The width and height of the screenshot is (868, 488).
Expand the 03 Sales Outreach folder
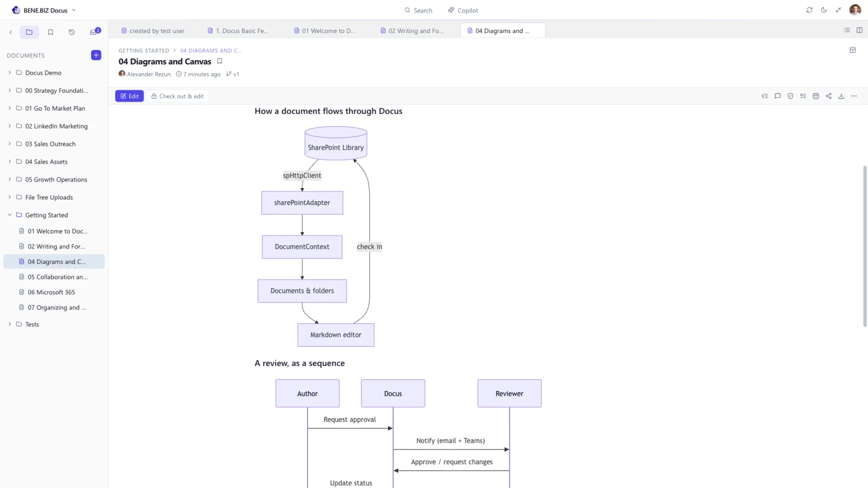tap(10, 144)
